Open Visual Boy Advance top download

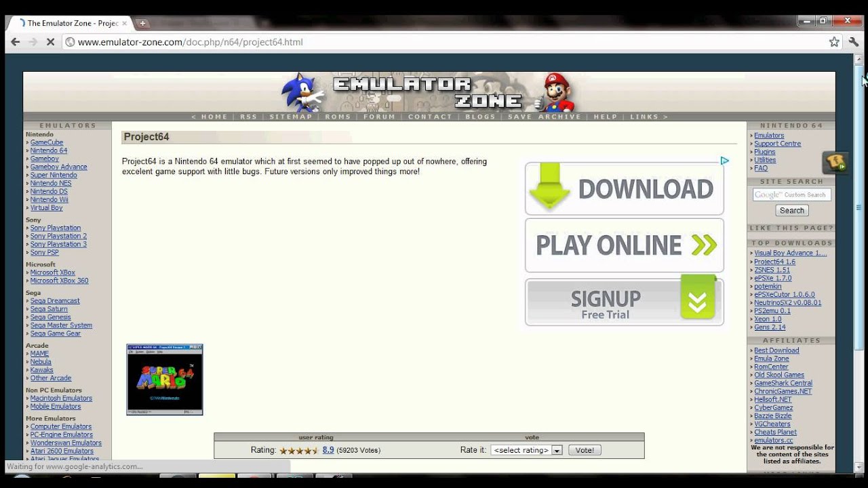click(x=791, y=253)
